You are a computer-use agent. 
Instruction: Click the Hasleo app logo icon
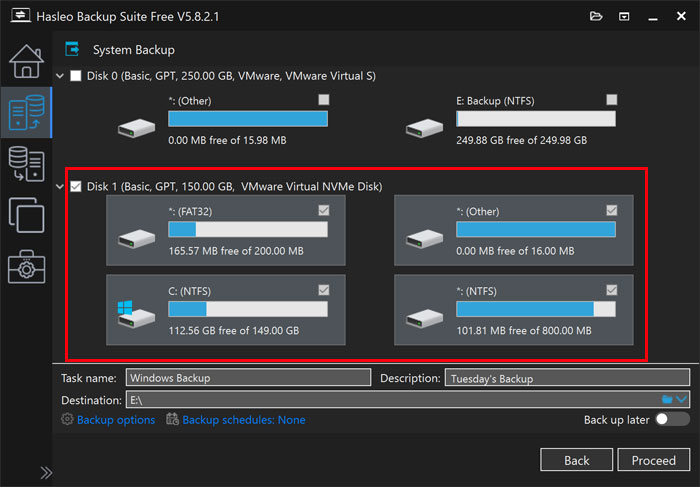(21, 16)
